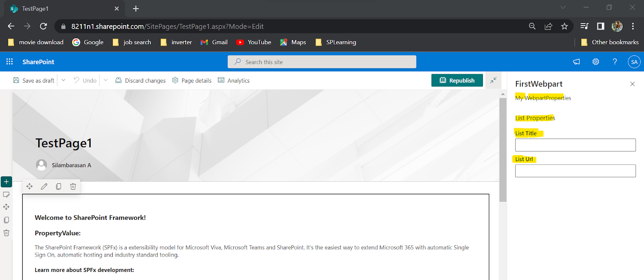Open a new browser tab

coord(136,8)
